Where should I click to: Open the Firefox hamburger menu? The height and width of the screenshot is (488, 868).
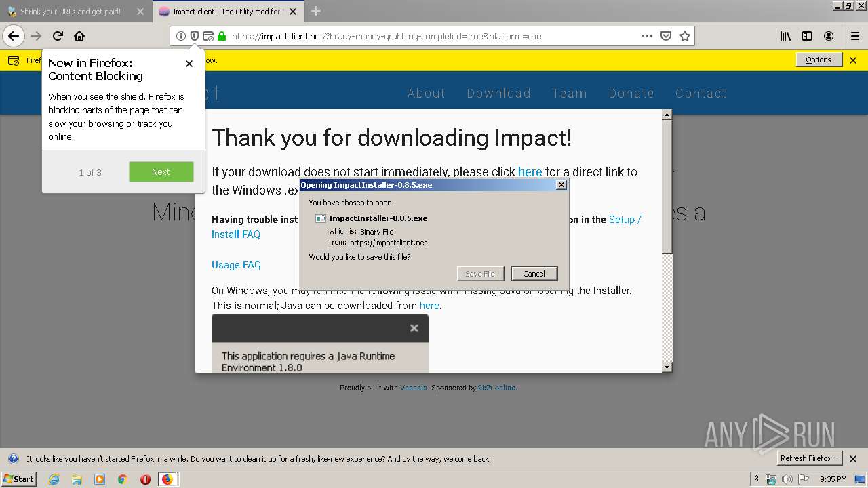pos(854,36)
